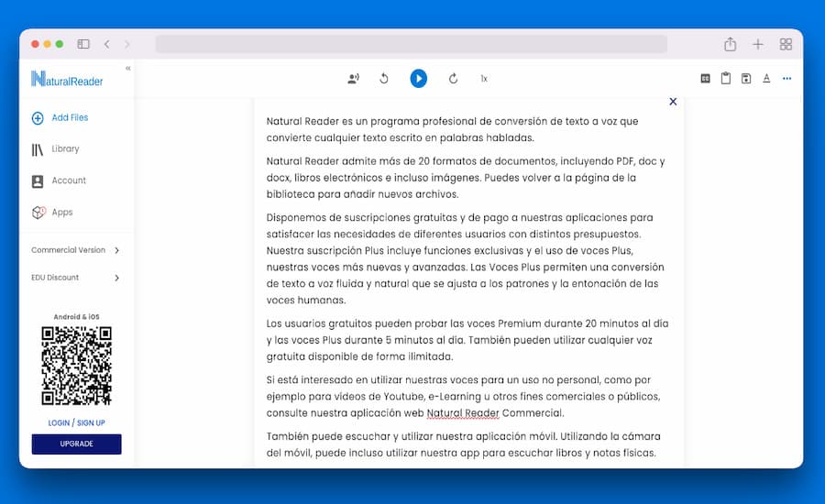Show the tab overview grid icon
825x504 pixels.
pyautogui.click(x=786, y=44)
